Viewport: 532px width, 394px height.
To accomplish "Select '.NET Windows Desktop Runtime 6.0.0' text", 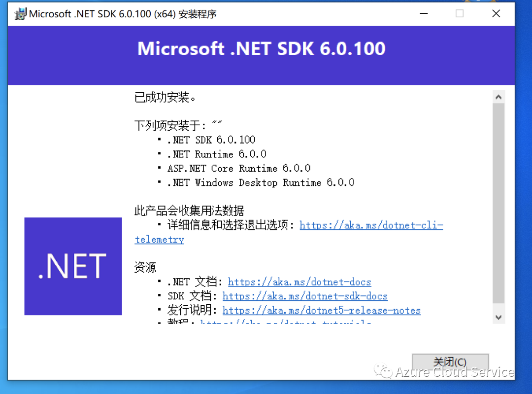I will [x=261, y=183].
